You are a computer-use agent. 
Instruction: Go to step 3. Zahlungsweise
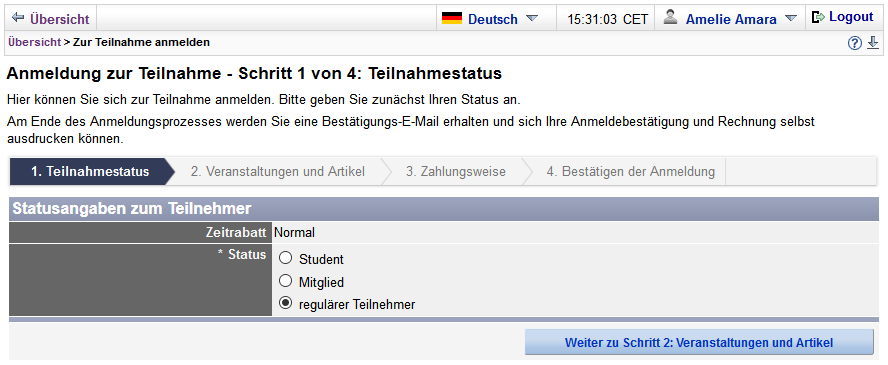[x=456, y=171]
